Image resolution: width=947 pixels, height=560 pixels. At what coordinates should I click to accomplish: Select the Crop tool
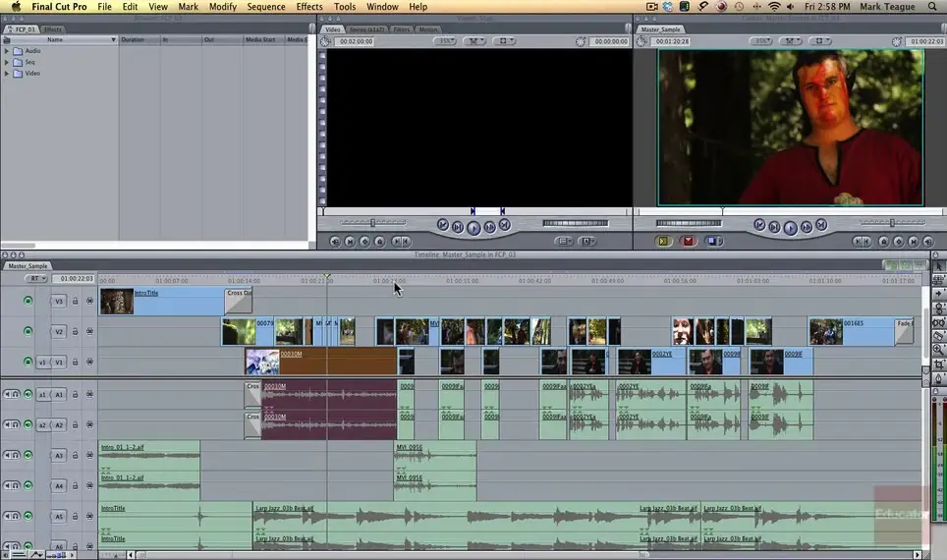coord(939,364)
